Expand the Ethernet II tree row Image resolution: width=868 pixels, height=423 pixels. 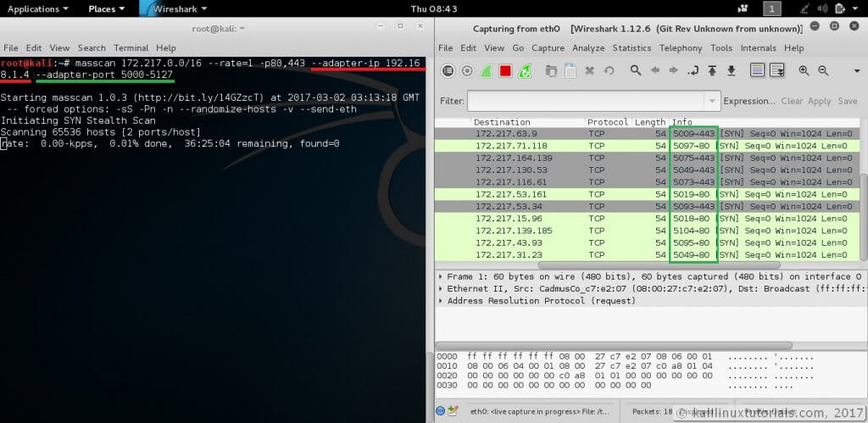(x=440, y=288)
